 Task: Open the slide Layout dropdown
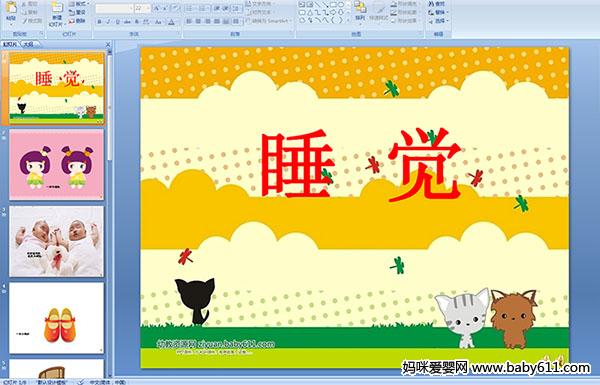coord(78,4)
